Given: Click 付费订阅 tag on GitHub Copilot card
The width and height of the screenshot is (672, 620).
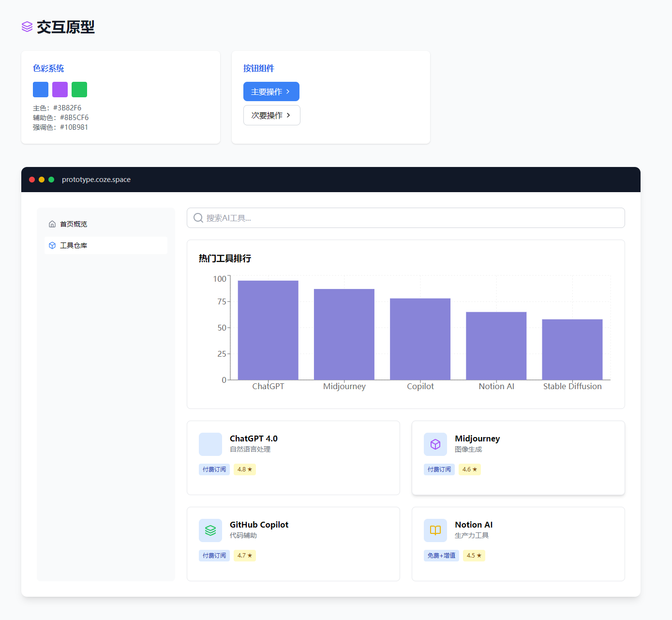Looking at the screenshot, I should [214, 556].
